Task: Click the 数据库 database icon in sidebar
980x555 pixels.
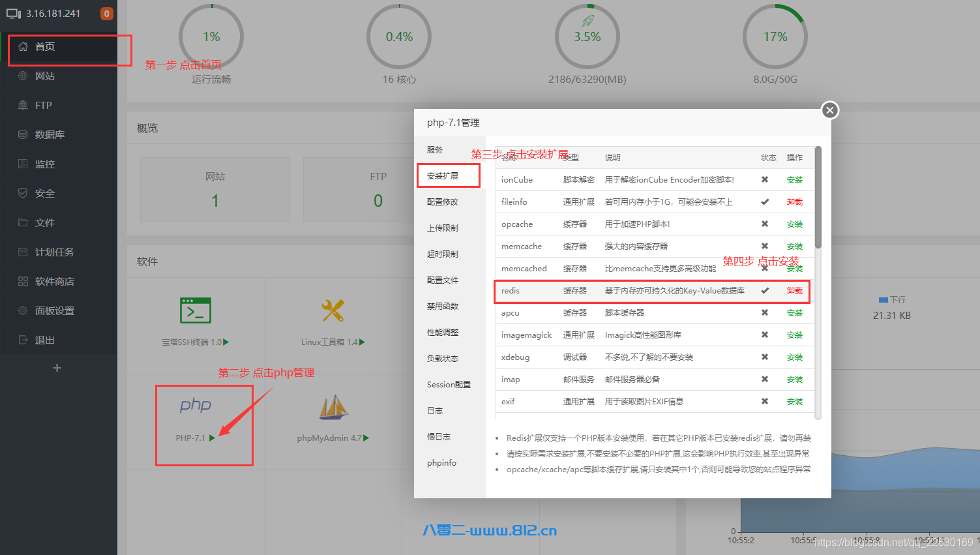Action: coord(23,134)
